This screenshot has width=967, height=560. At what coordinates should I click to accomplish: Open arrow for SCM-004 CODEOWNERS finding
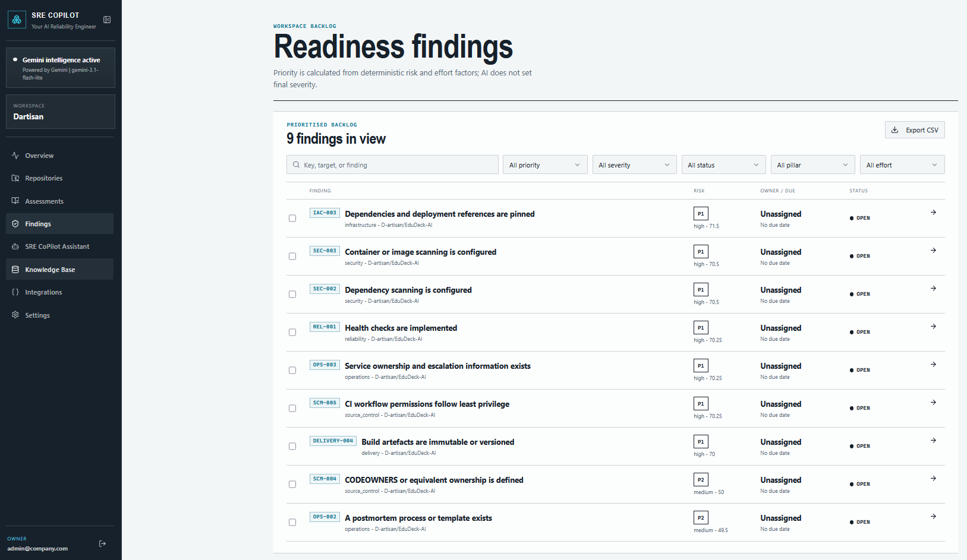click(933, 479)
